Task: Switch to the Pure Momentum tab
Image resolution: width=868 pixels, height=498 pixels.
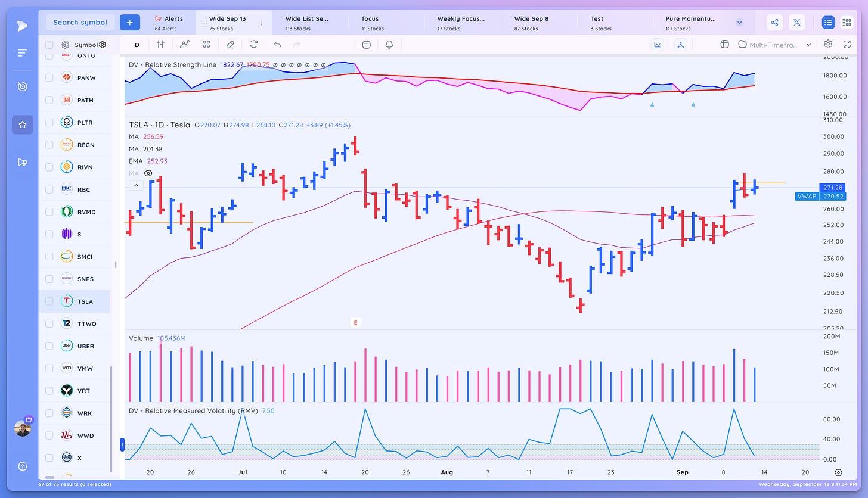Action: point(690,23)
